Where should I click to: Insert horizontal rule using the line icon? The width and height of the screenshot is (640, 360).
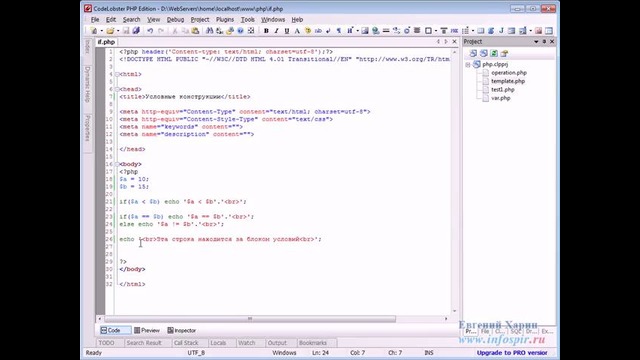tap(386, 31)
